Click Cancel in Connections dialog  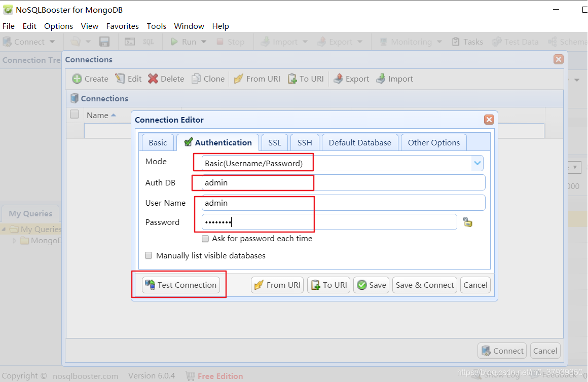click(x=545, y=351)
